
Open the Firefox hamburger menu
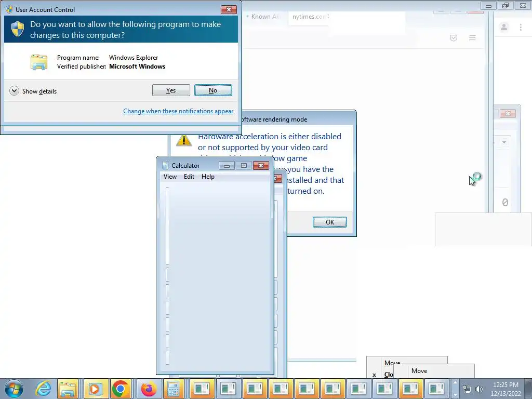(472, 37)
